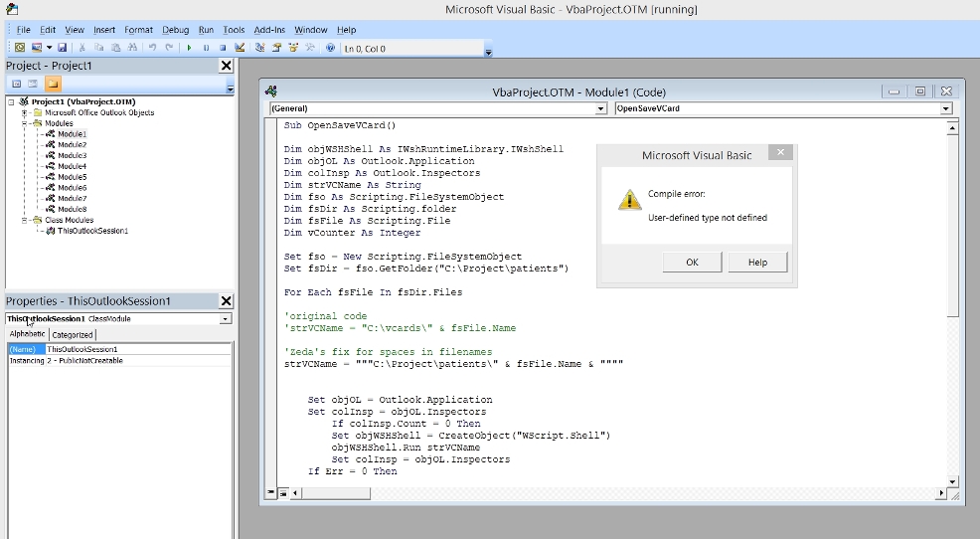The height and width of the screenshot is (539, 980).
Task: Collapse the Class Modules folder node
Action: click(25, 220)
